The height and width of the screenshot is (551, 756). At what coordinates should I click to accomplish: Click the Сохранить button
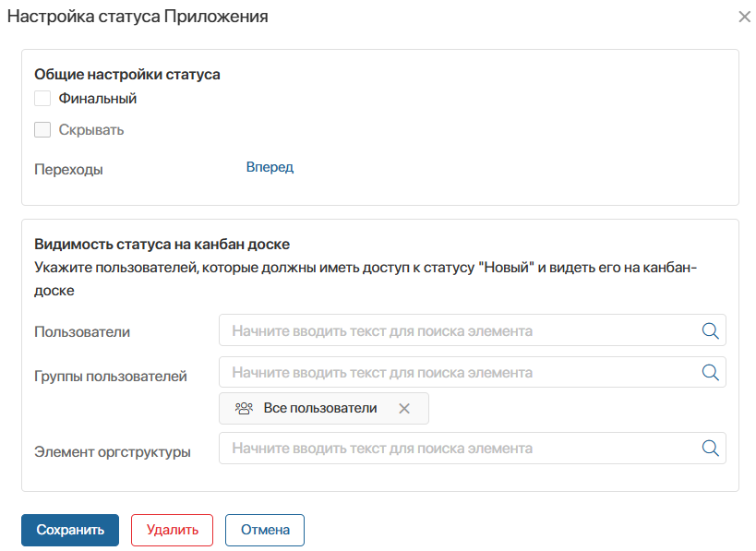click(70, 530)
